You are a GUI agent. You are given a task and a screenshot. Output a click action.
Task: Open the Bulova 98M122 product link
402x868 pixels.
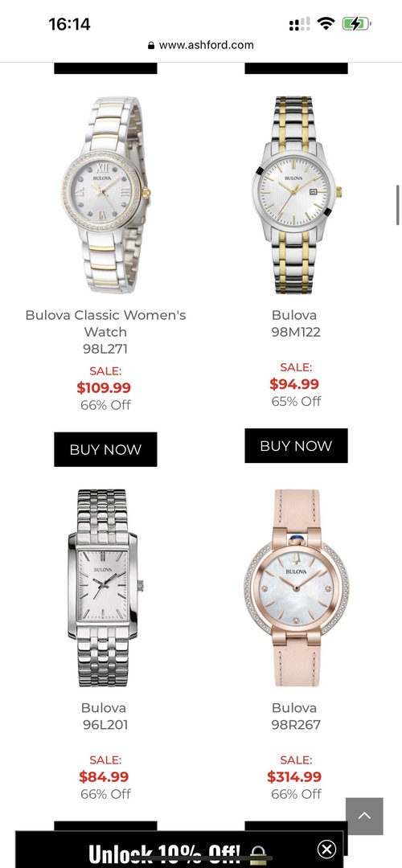pos(296,323)
